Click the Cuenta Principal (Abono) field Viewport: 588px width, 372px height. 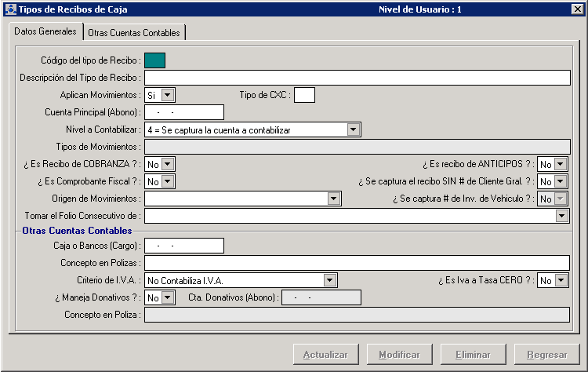click(184, 112)
